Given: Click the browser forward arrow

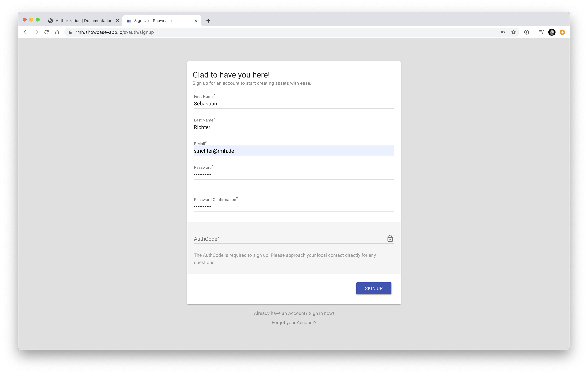Looking at the screenshot, I should pos(36,32).
